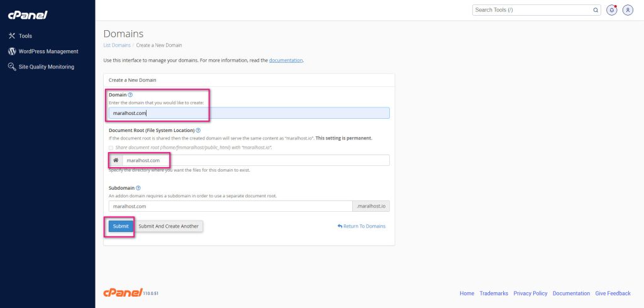Open Site Quality Monitoring in the sidebar
Image resolution: width=644 pixels, height=308 pixels.
(48, 67)
